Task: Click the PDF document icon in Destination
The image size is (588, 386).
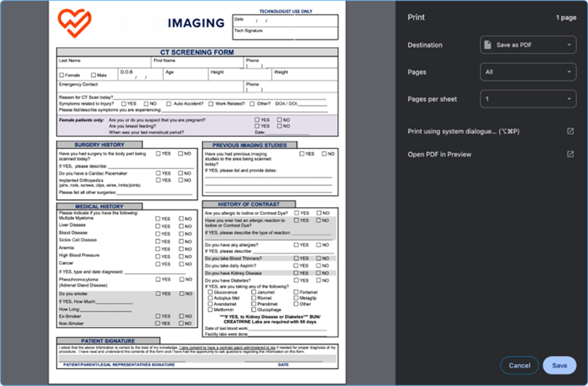Action: [x=488, y=45]
